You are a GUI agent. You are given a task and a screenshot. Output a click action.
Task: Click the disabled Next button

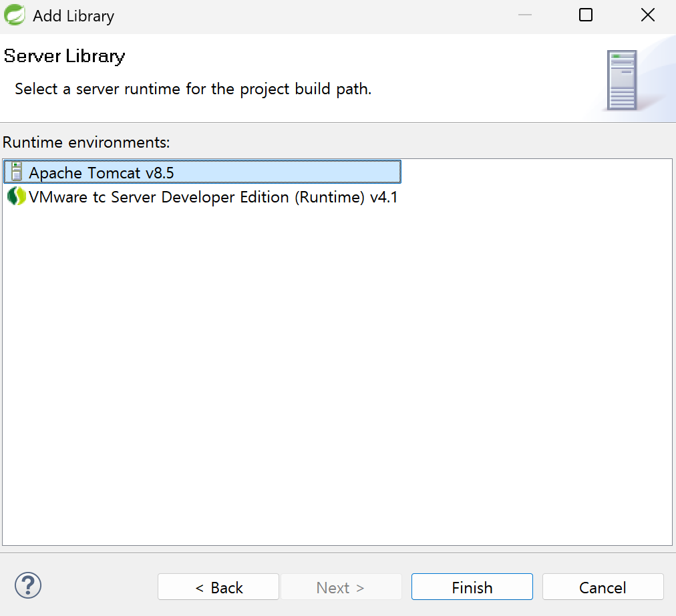[341, 587]
